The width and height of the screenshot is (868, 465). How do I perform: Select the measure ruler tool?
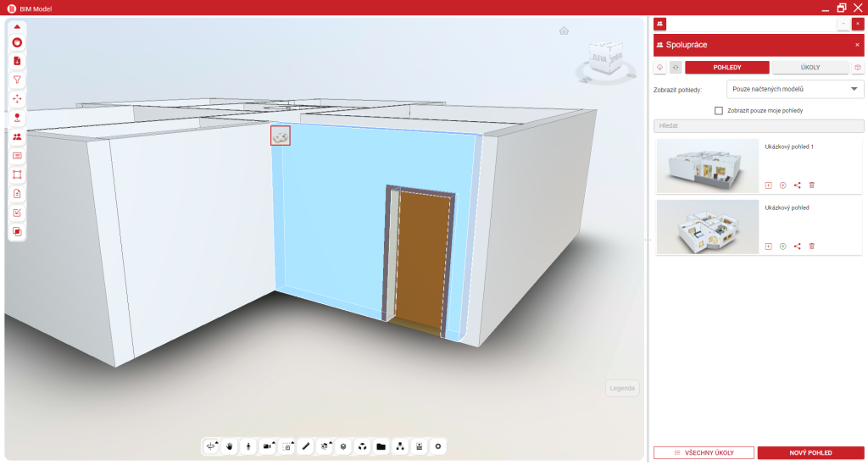tap(306, 446)
